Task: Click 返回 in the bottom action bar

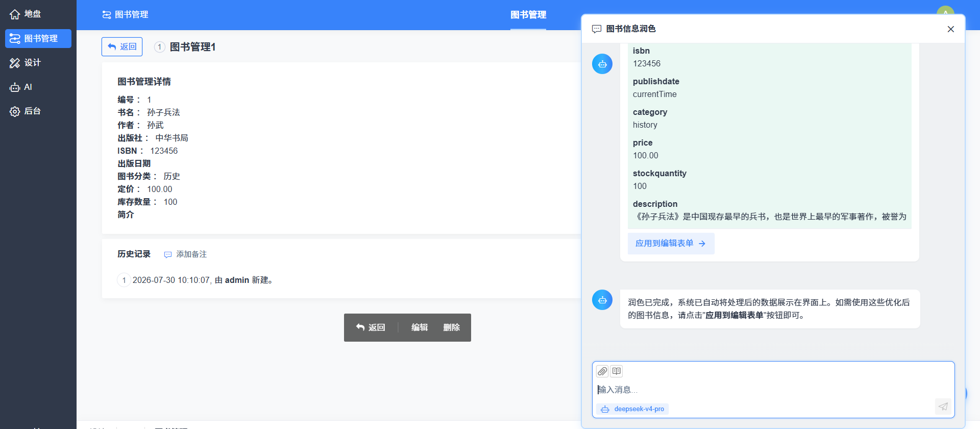Action: tap(371, 327)
